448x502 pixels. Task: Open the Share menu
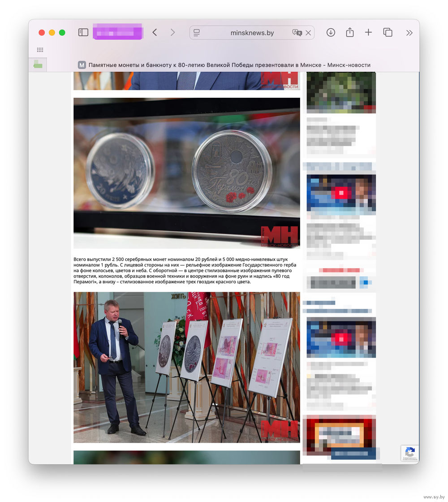[x=349, y=32]
